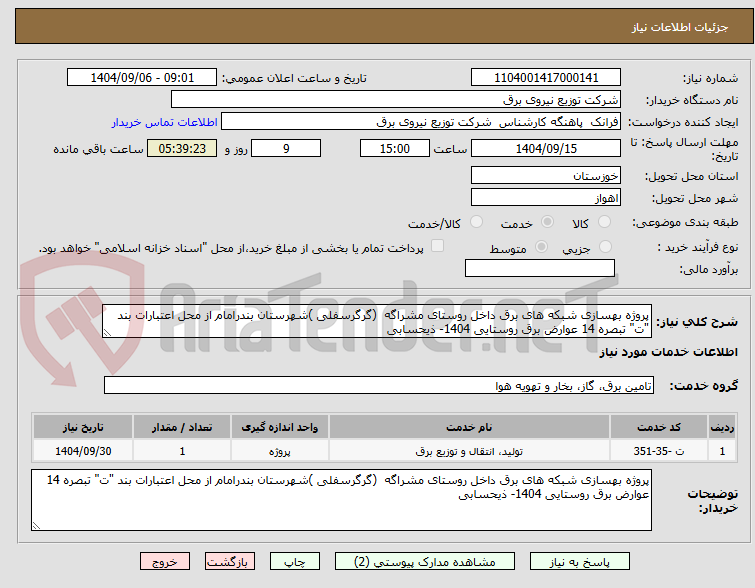The height and width of the screenshot is (588, 755).
Task: Click the تاریخ نیاز column header
Action: pyautogui.click(x=83, y=427)
